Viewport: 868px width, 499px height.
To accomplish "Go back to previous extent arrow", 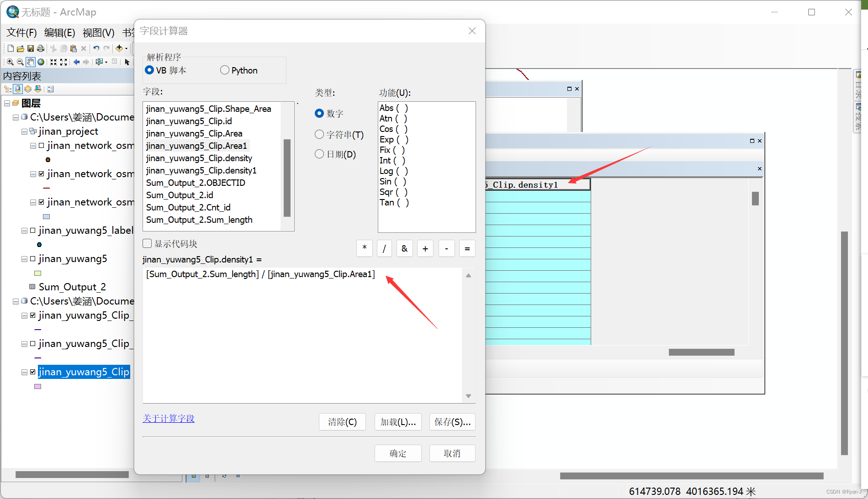I will point(76,62).
